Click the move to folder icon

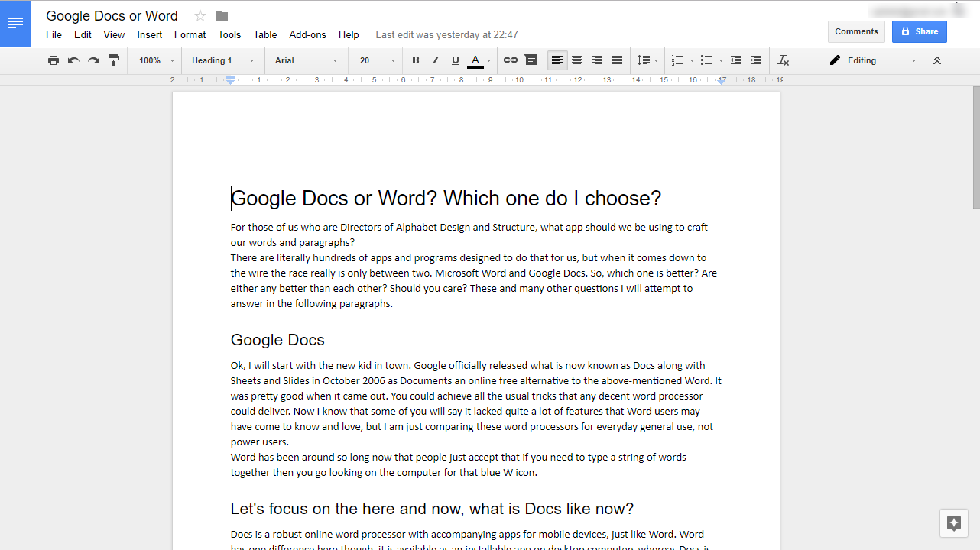point(222,16)
